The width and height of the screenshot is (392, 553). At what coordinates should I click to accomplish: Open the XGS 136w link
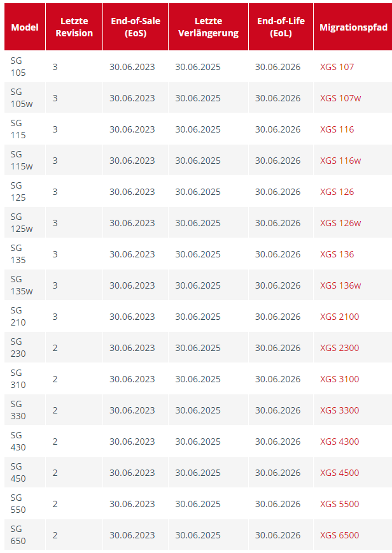(x=340, y=285)
